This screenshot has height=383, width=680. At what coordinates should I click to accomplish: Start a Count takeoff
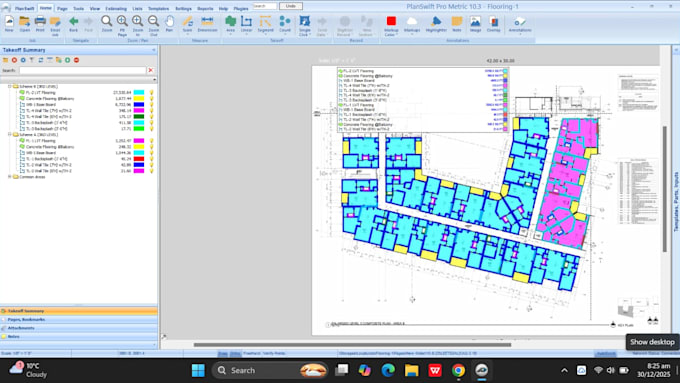point(285,24)
